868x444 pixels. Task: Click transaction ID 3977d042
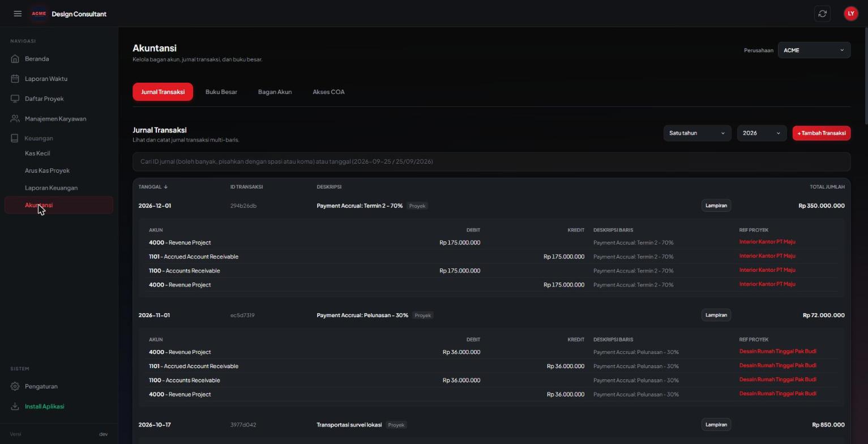[243, 425]
